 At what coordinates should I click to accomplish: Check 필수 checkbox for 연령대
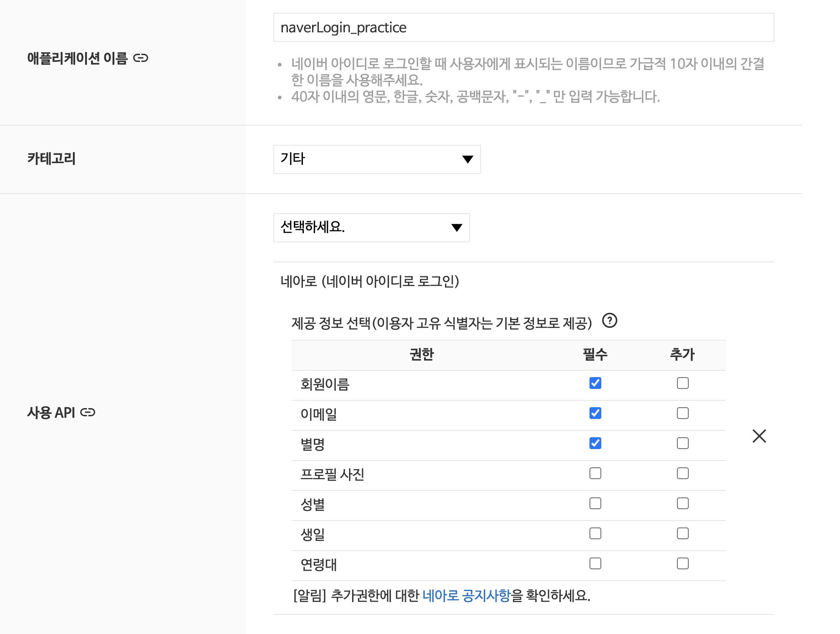point(595,563)
